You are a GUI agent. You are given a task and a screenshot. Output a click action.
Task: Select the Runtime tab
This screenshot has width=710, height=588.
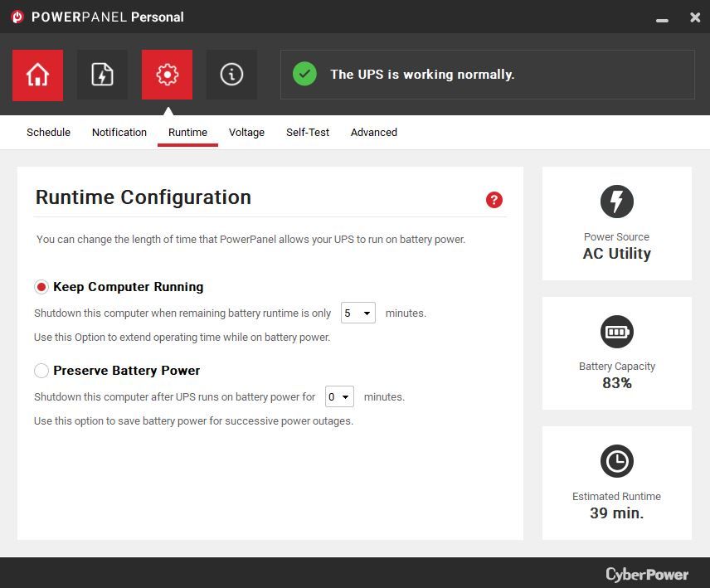pos(187,132)
